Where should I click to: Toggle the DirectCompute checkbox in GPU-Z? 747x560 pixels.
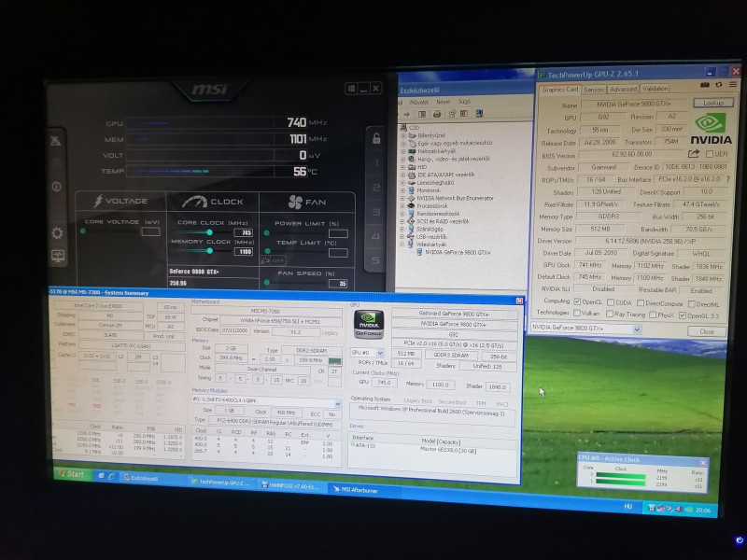tap(641, 302)
